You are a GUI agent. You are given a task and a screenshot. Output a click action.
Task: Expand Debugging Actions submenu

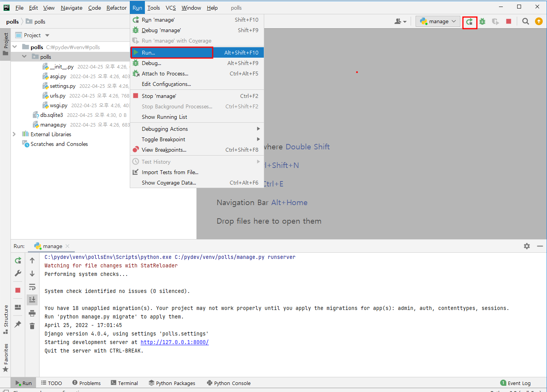pyautogui.click(x=197, y=129)
